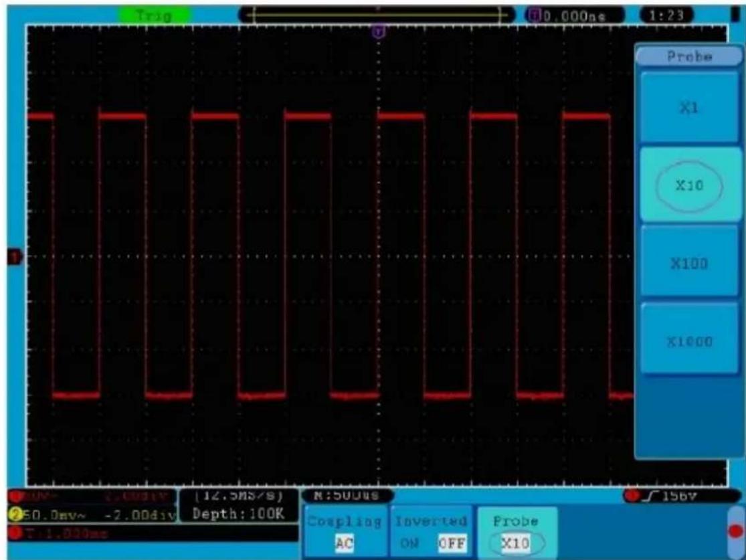Select the X10 probe attenuation option
The height and width of the screenshot is (560, 746).
[689, 185]
